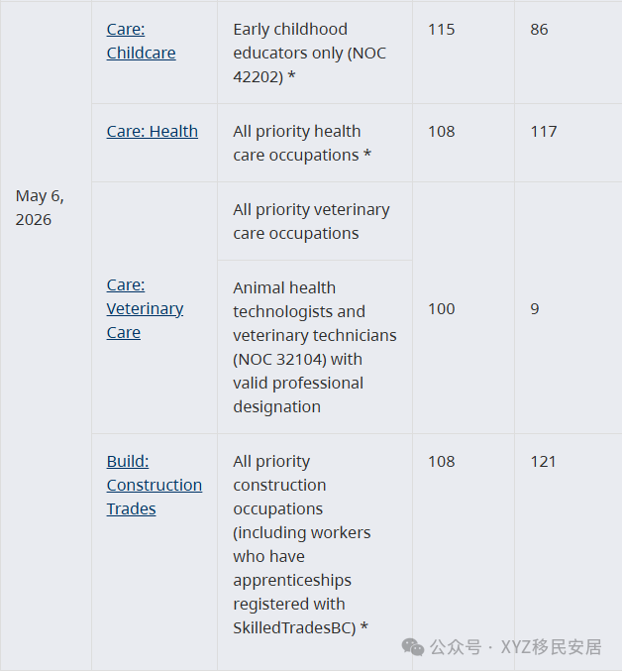Select the score 115 in Childcare row
This screenshot has height=672, width=622.
click(x=441, y=30)
